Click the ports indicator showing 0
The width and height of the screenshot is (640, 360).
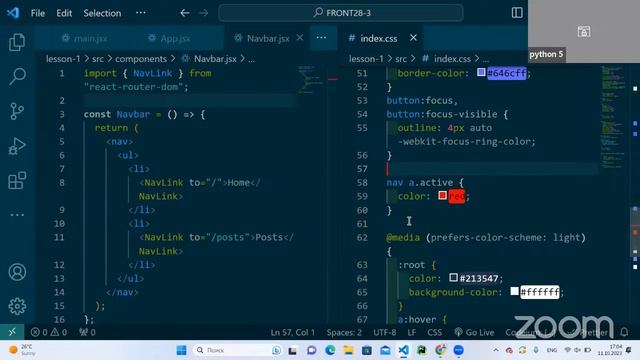(x=87, y=332)
